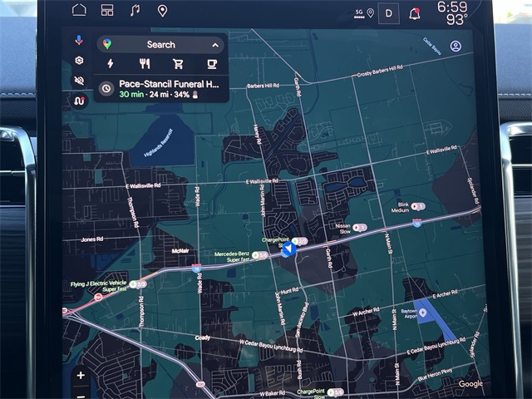Open Google account profile icon
Viewport: 532px width, 399px height.
tap(456, 47)
